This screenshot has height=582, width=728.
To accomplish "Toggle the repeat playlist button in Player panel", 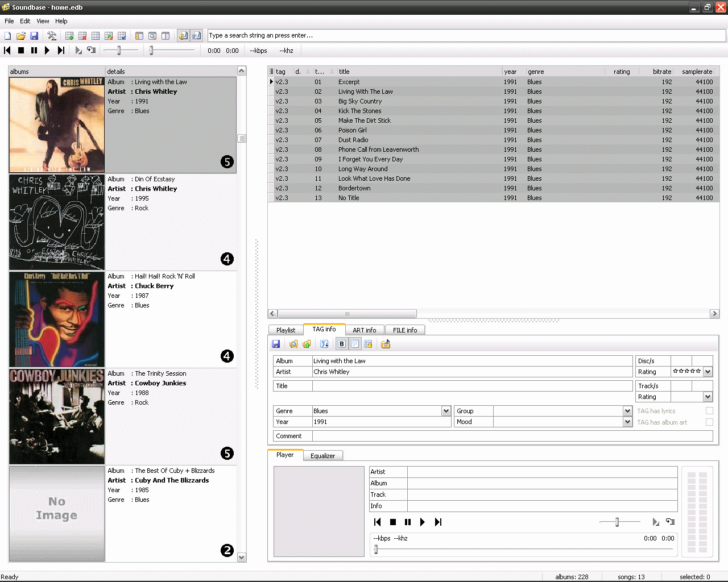I will tap(671, 522).
